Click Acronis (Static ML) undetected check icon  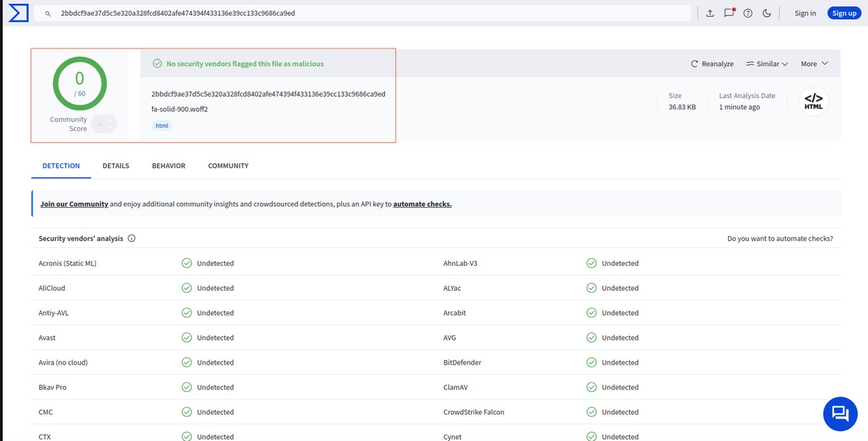click(187, 264)
